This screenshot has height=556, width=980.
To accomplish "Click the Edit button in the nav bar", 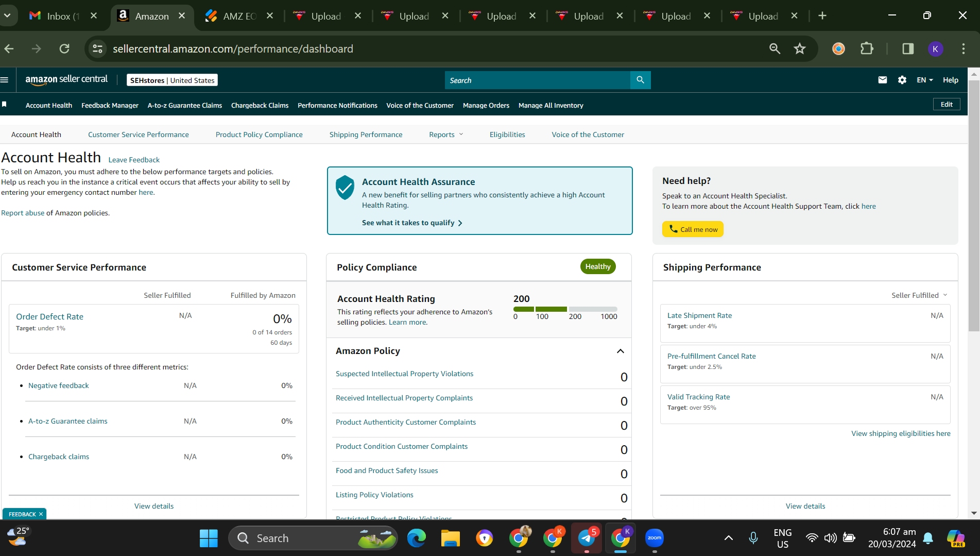I will [x=947, y=104].
